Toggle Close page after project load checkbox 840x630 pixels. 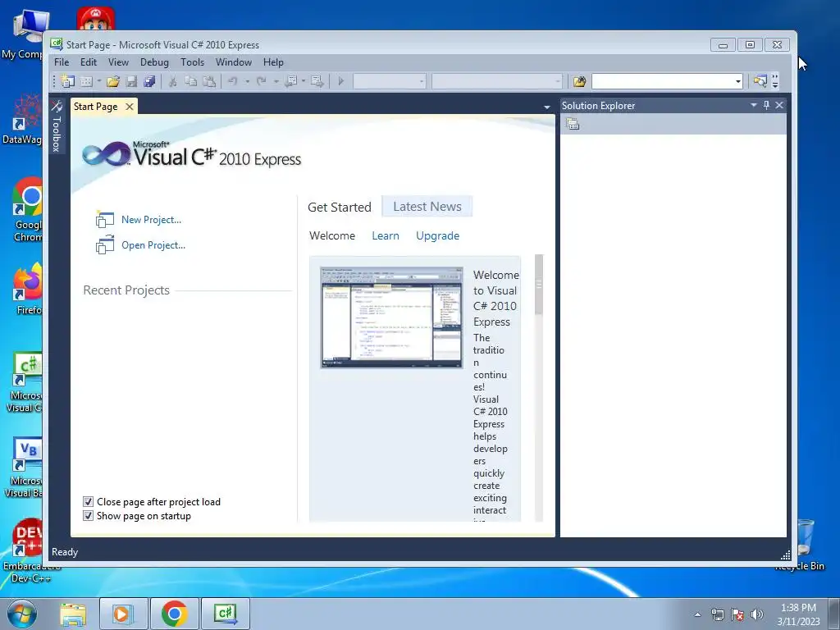89,502
